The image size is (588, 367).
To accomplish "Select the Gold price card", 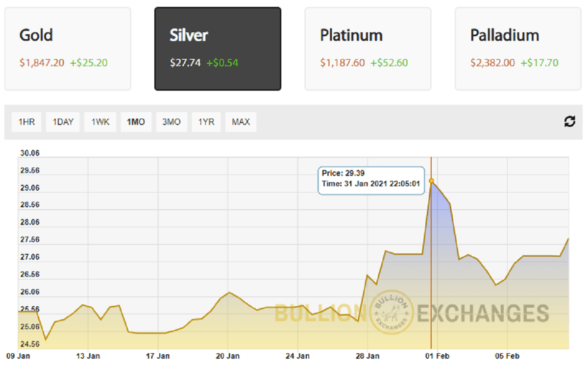I will (68, 49).
